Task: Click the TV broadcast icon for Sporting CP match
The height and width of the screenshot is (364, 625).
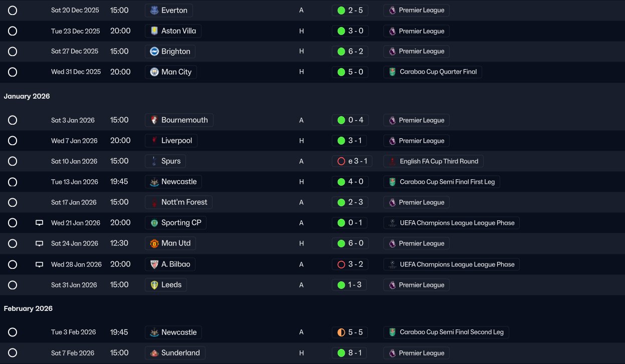Action: [x=40, y=223]
